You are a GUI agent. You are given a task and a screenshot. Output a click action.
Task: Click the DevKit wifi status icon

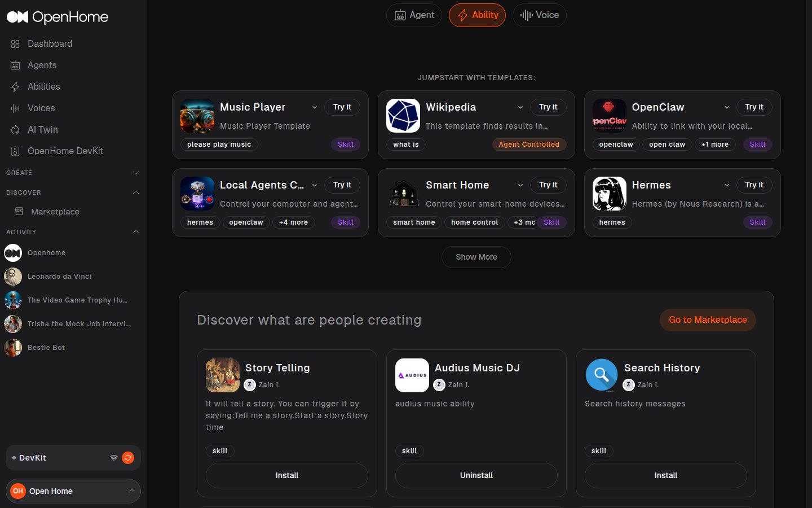[114, 458]
